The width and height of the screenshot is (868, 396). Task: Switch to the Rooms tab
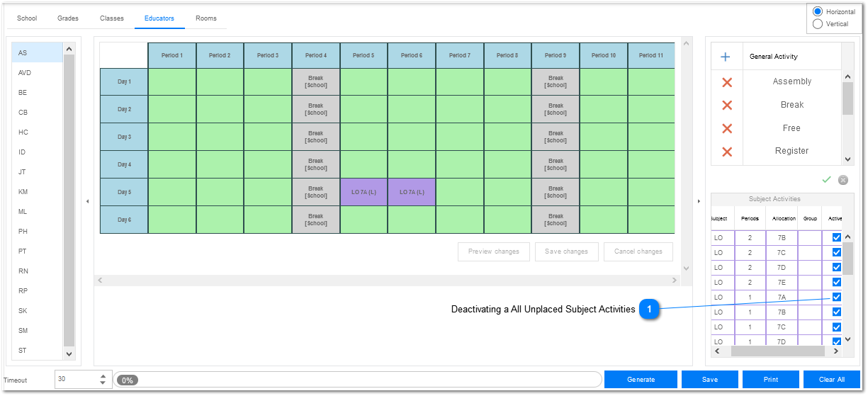point(206,18)
